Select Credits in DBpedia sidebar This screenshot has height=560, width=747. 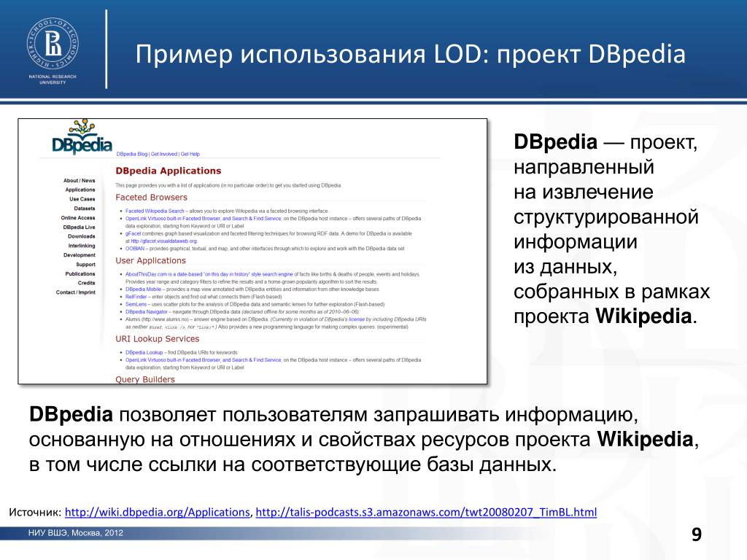(x=87, y=283)
